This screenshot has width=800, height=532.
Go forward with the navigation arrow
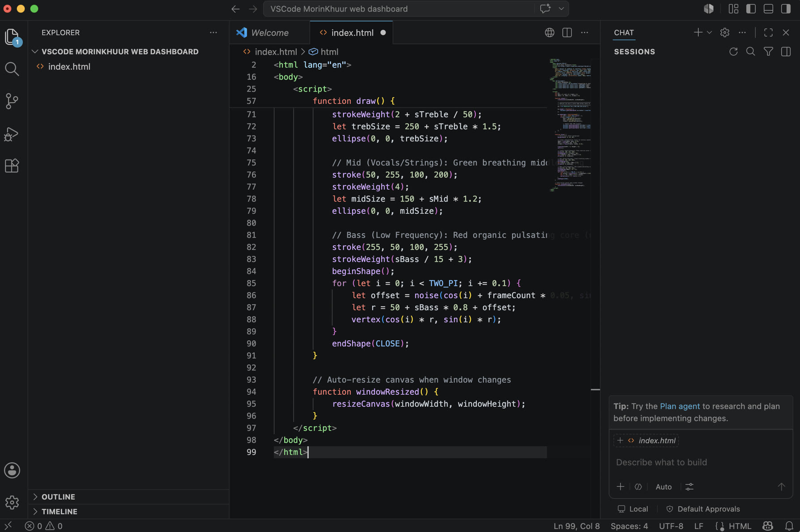(x=253, y=9)
